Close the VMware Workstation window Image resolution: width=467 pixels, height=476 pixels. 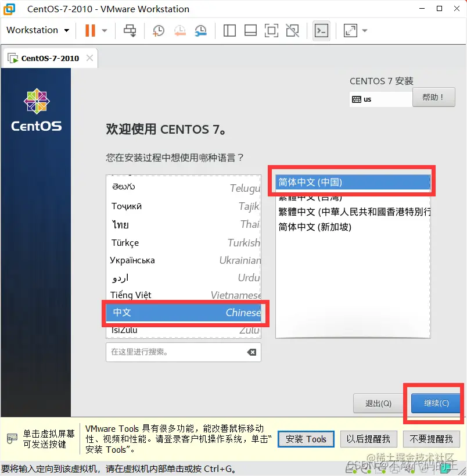[x=457, y=9]
